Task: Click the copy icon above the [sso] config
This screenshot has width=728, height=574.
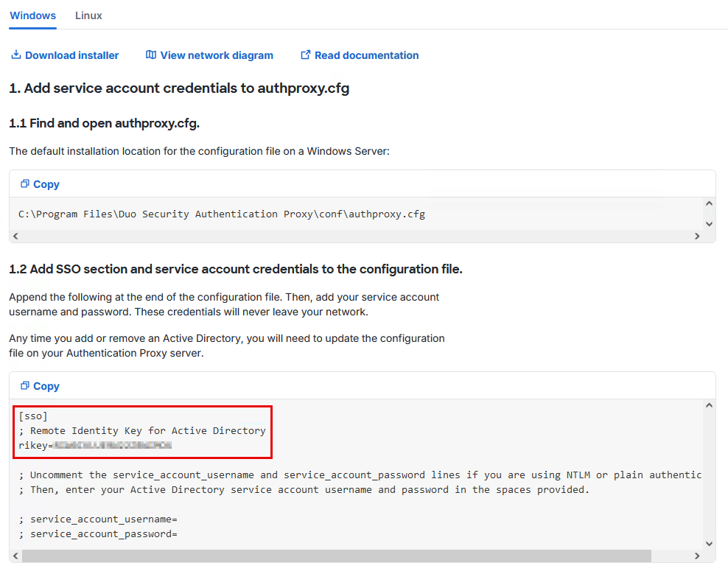Action: pos(25,386)
